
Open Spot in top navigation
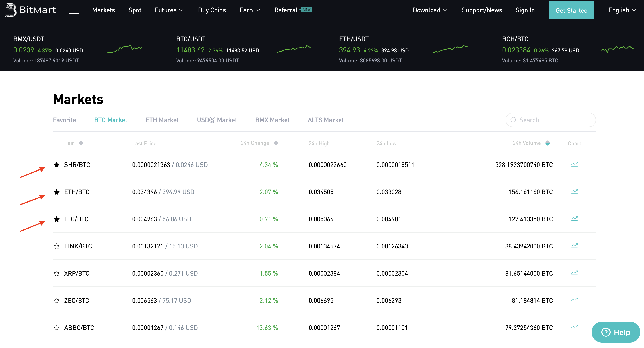(135, 10)
